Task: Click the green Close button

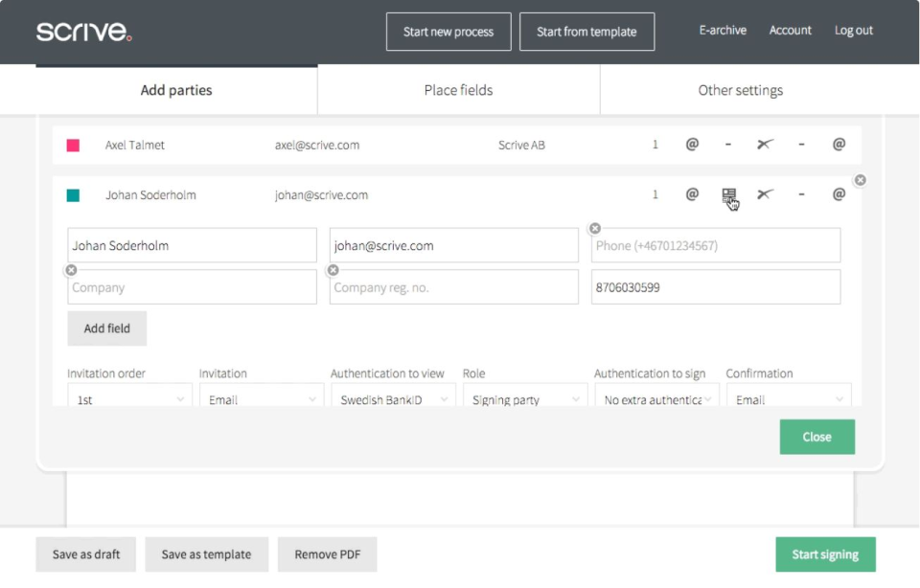Action: coord(816,437)
